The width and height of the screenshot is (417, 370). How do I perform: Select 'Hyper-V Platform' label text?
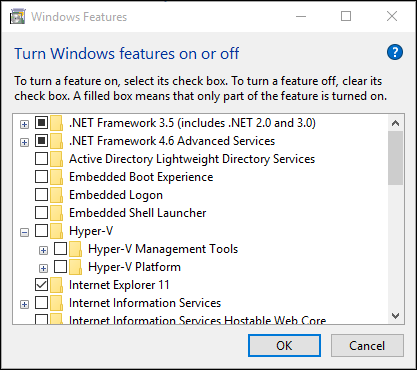click(134, 267)
